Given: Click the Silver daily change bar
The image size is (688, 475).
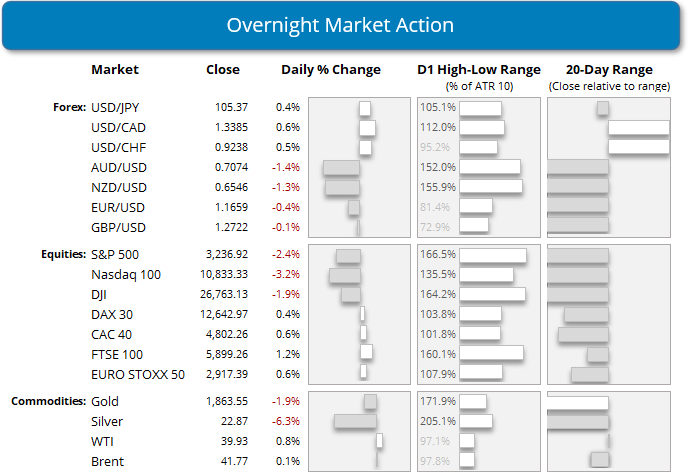Looking at the screenshot, I should (353, 421).
